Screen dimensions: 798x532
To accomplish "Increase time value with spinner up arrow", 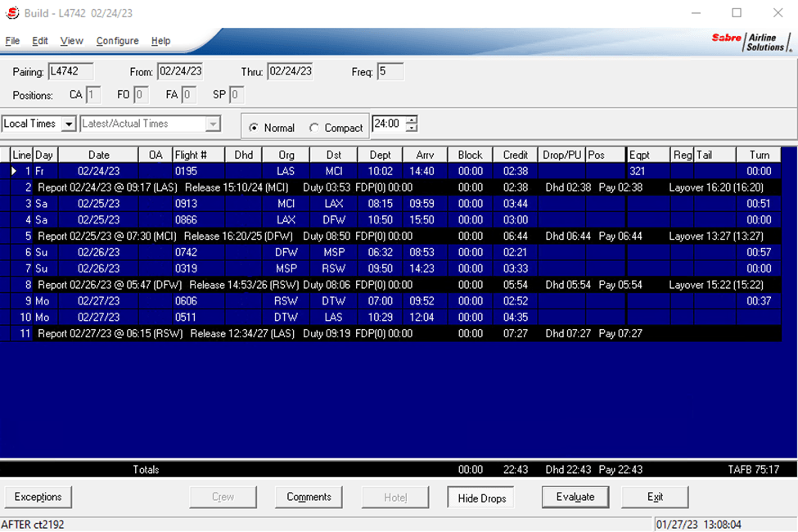I will tap(412, 119).
